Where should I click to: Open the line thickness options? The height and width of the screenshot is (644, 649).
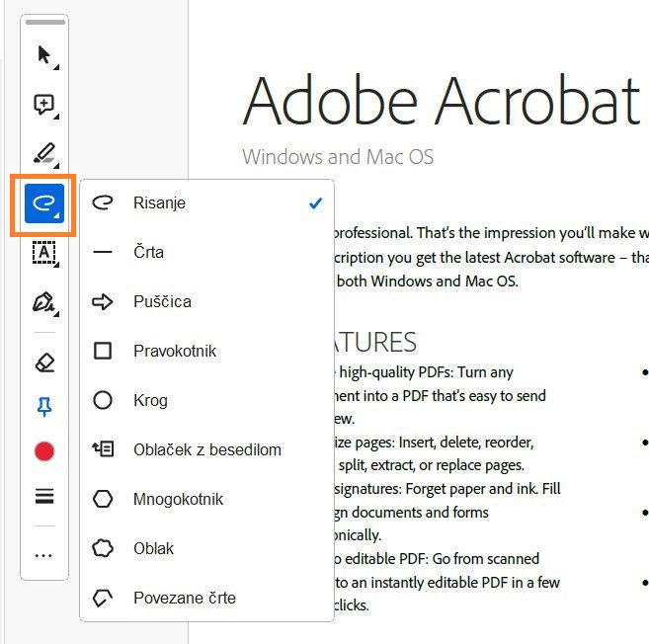[x=43, y=496]
